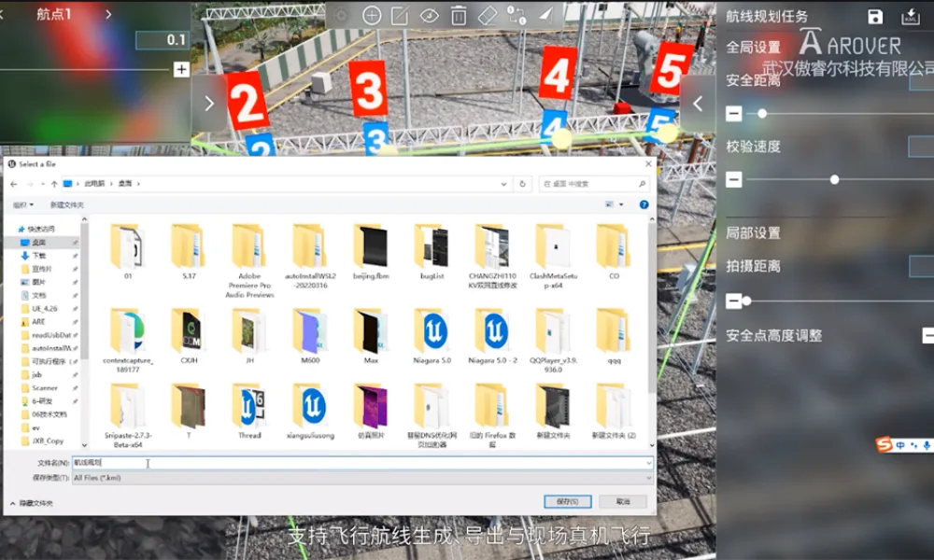Click the minus button beside 安全点高度调整
Viewport: 934px width, 560px height.
pos(928,335)
